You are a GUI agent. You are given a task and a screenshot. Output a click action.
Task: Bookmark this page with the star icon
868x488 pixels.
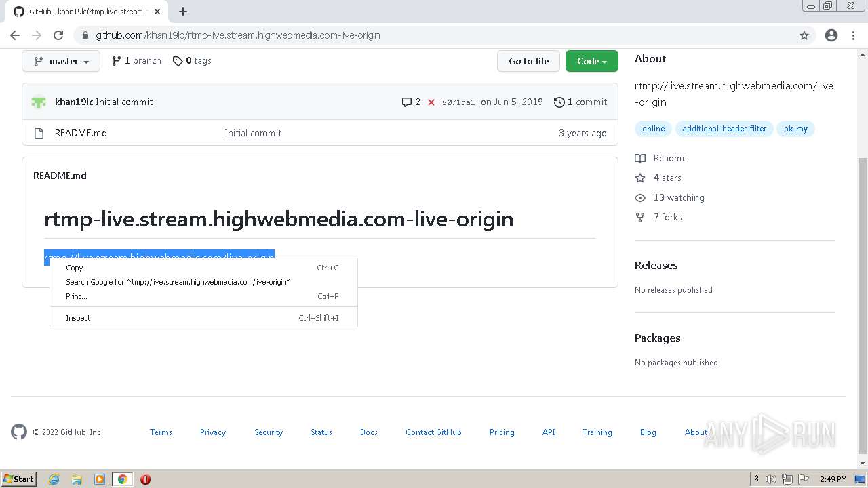[x=804, y=35]
